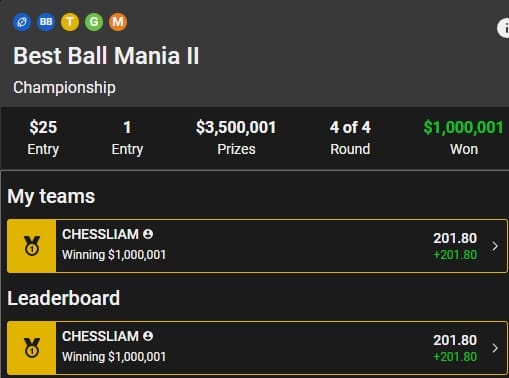Screen dimensions: 509x378
Task: Click the $3,500,001 Prizes stat
Action: [x=236, y=138]
